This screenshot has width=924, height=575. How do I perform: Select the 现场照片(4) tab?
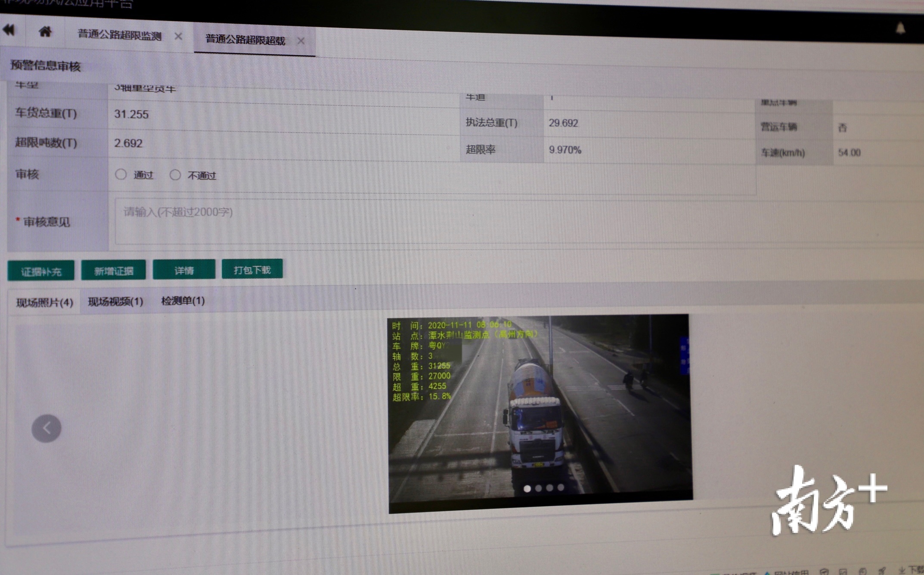tap(44, 303)
